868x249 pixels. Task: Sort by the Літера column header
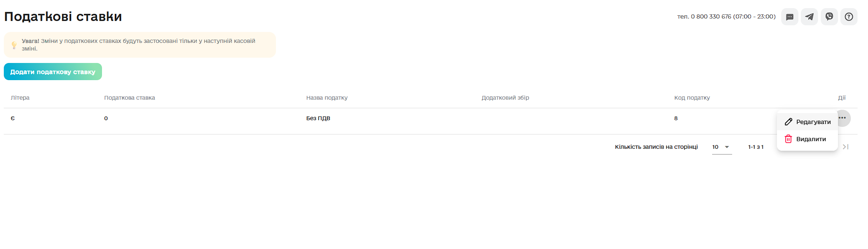tap(20, 98)
